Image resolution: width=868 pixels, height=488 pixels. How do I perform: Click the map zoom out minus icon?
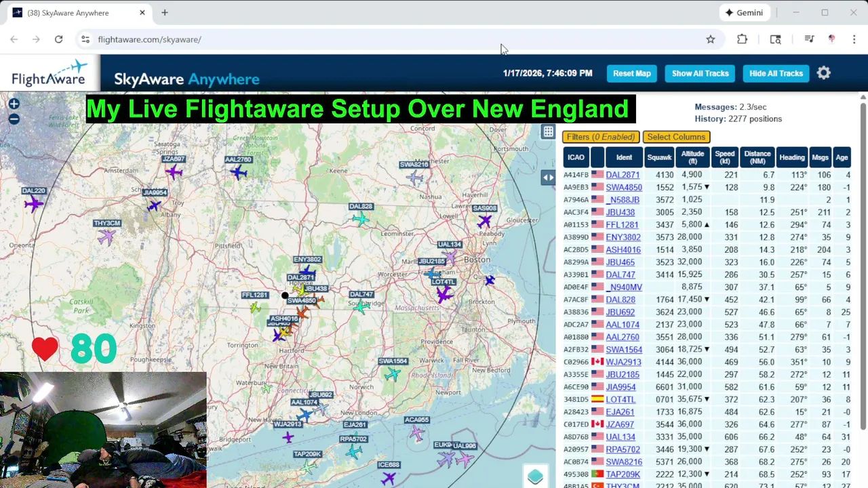pyautogui.click(x=14, y=119)
